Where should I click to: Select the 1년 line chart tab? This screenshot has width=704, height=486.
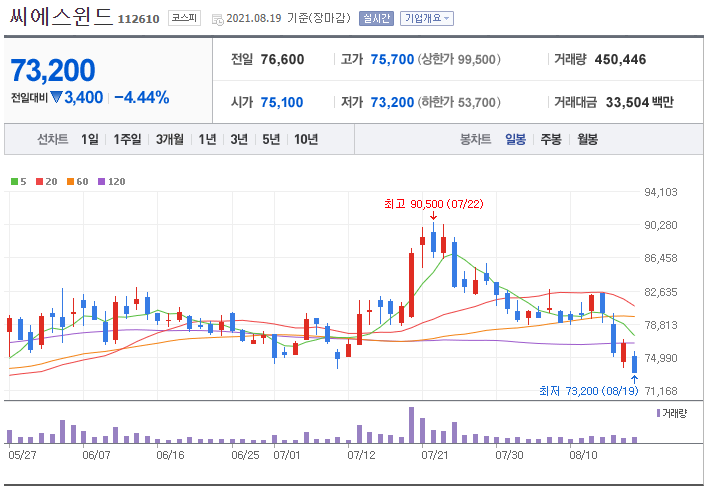point(207,139)
